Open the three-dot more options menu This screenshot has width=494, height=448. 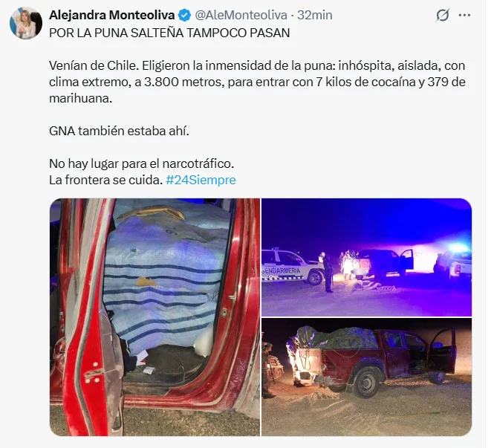pos(465,15)
